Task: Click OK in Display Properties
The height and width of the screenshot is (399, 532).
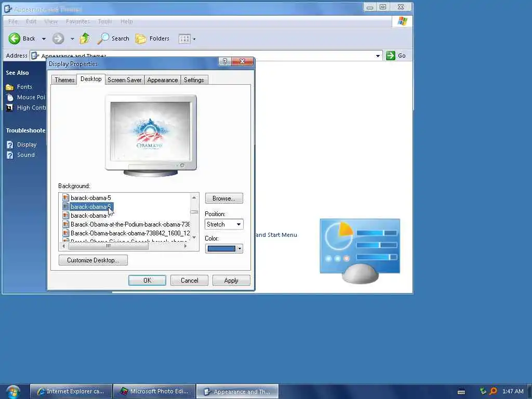Action: point(147,281)
